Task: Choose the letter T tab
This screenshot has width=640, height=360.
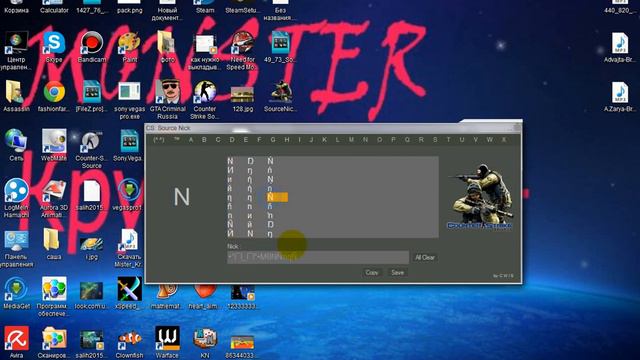Action: [448, 140]
